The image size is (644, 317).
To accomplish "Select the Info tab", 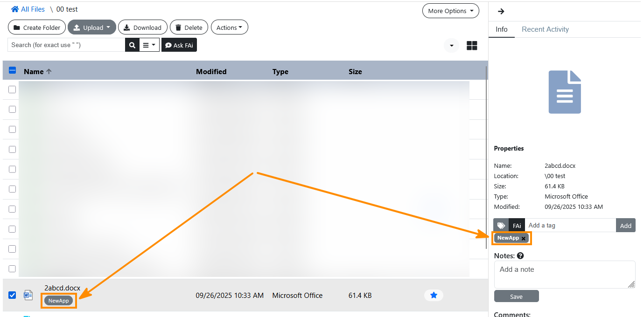I will pos(502,29).
